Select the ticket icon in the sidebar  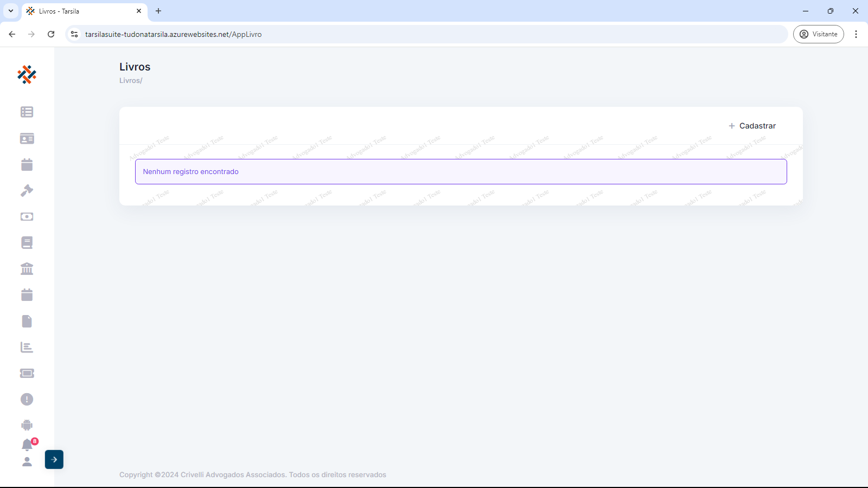[27, 374]
